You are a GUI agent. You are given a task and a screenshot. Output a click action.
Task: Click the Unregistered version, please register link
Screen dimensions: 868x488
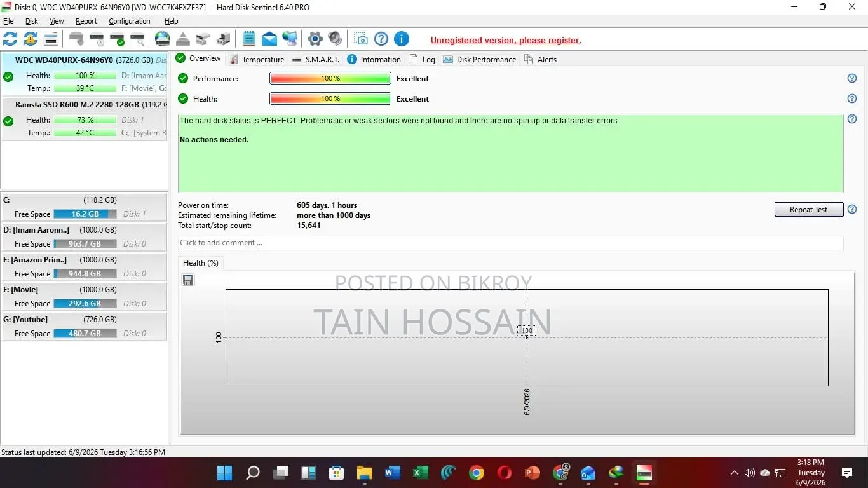coord(506,40)
